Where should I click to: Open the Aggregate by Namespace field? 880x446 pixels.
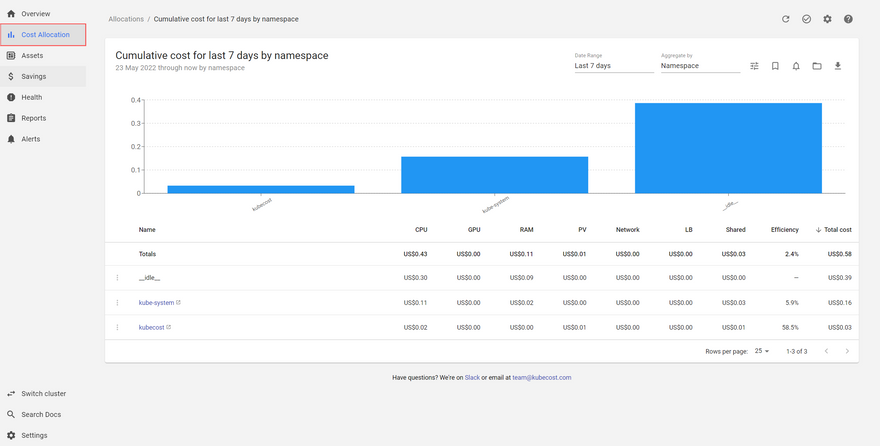699,66
